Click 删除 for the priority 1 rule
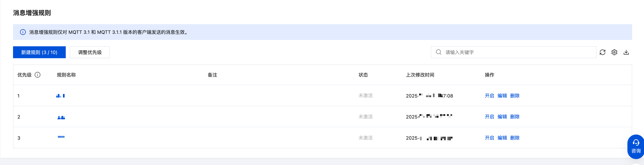 pos(515,96)
